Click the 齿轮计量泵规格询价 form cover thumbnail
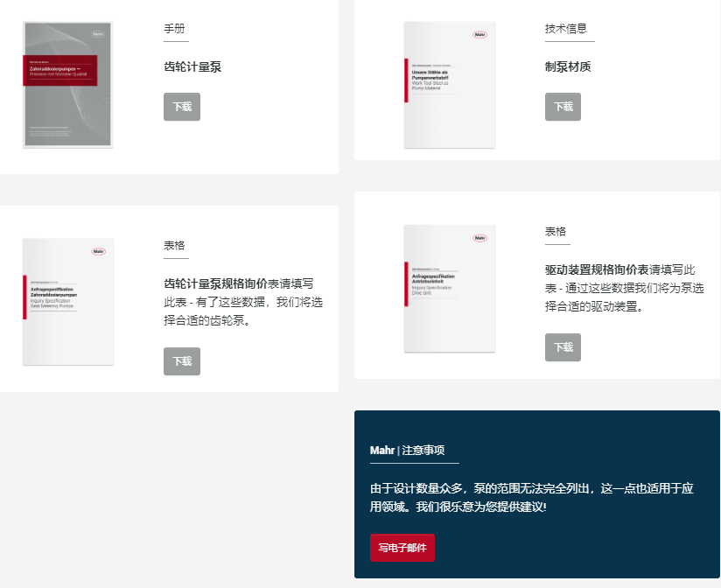The image size is (721, 588). (68, 301)
